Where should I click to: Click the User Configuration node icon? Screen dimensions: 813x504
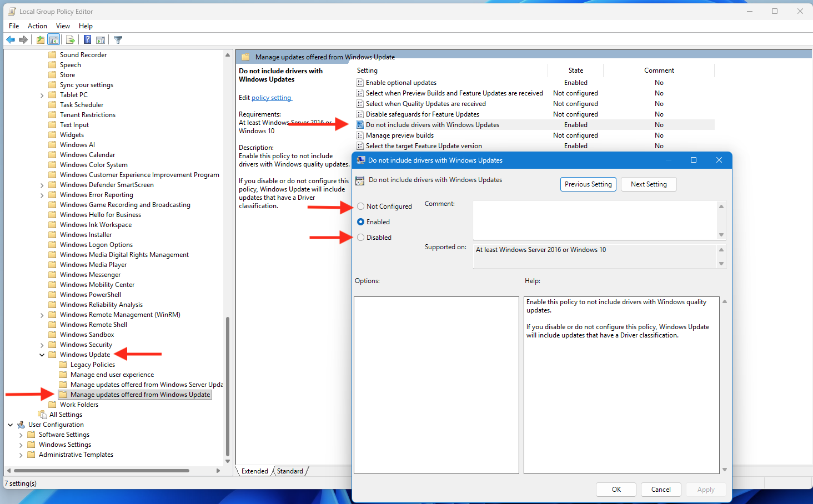coord(21,425)
